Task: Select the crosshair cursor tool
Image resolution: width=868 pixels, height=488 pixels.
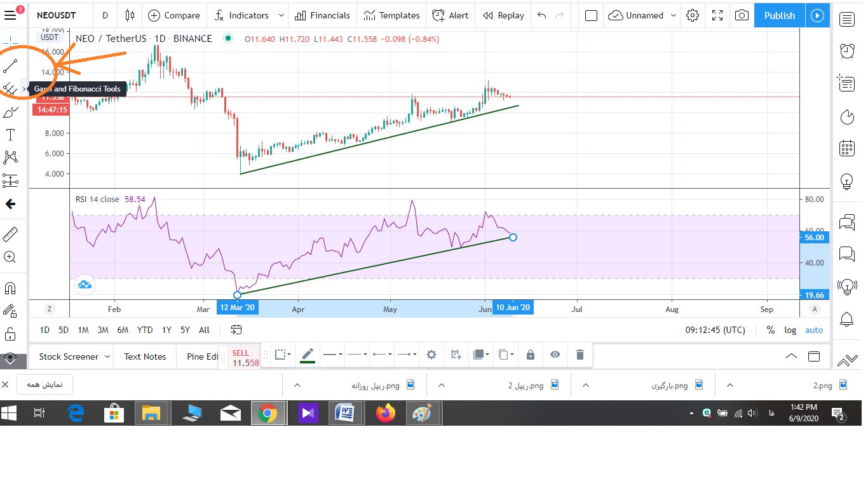Action: click(10, 39)
